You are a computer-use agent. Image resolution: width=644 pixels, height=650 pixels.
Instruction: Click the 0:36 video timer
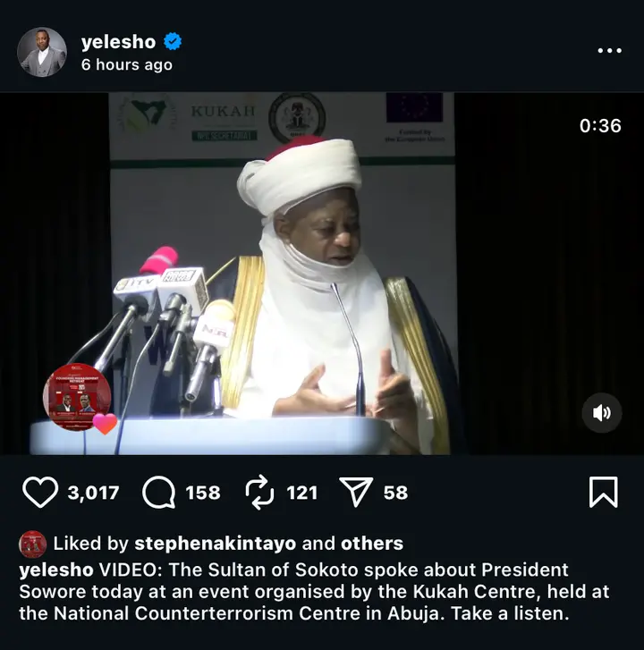tap(600, 125)
